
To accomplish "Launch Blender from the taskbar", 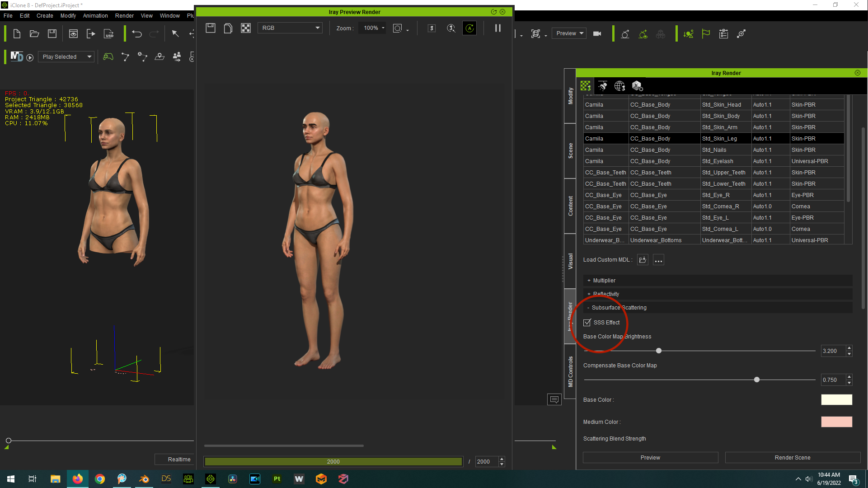I will point(144,479).
